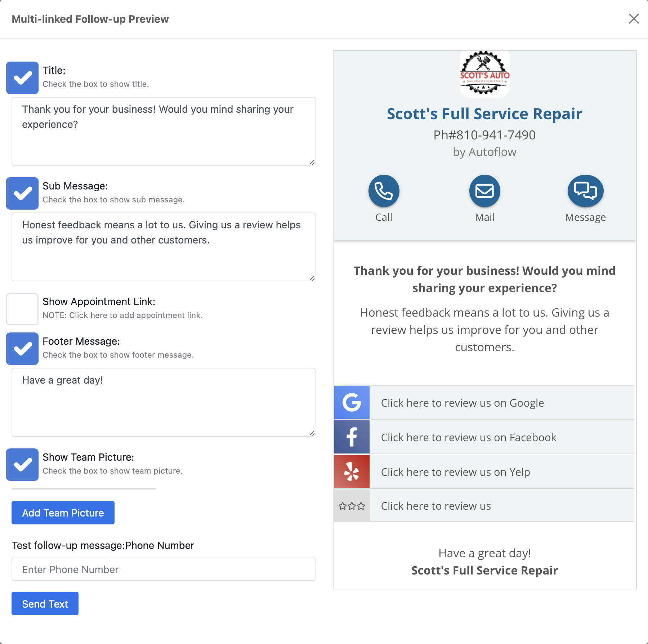The width and height of the screenshot is (648, 644).
Task: Click the 'Check the box to show team picture.' hint
Action: click(x=113, y=471)
